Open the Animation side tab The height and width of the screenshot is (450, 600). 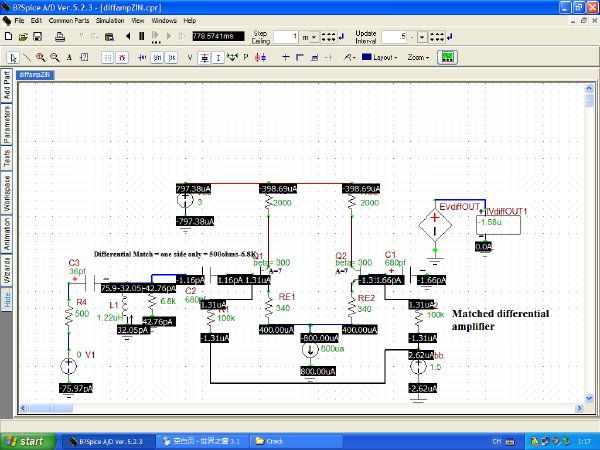coord(7,234)
